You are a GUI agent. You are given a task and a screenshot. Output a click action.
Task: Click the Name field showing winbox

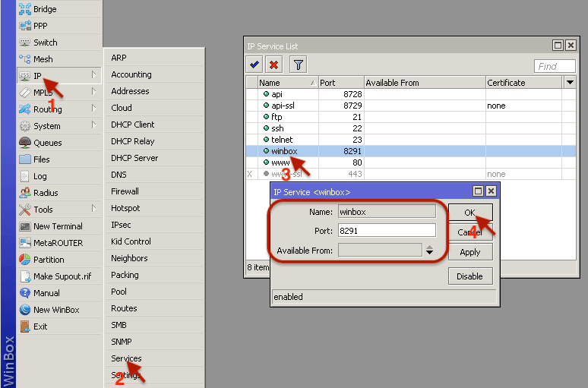click(387, 211)
